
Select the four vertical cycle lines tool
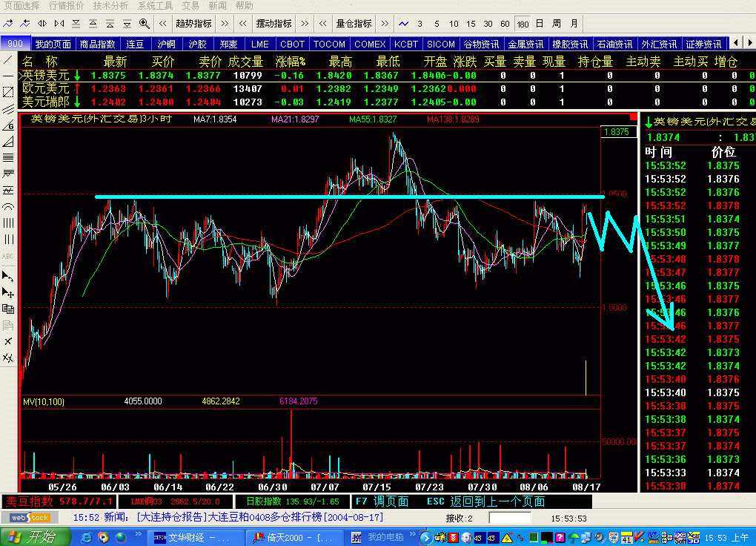click(7, 223)
